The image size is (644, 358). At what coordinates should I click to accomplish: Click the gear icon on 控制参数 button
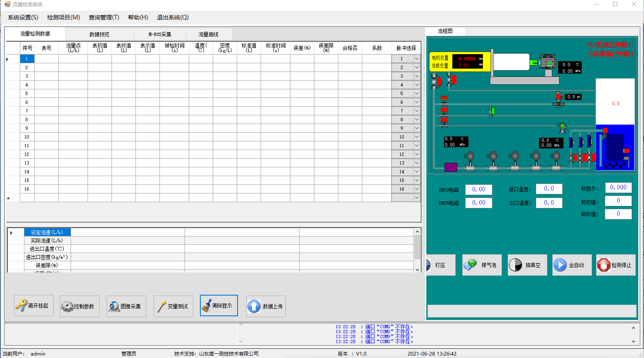click(x=67, y=306)
